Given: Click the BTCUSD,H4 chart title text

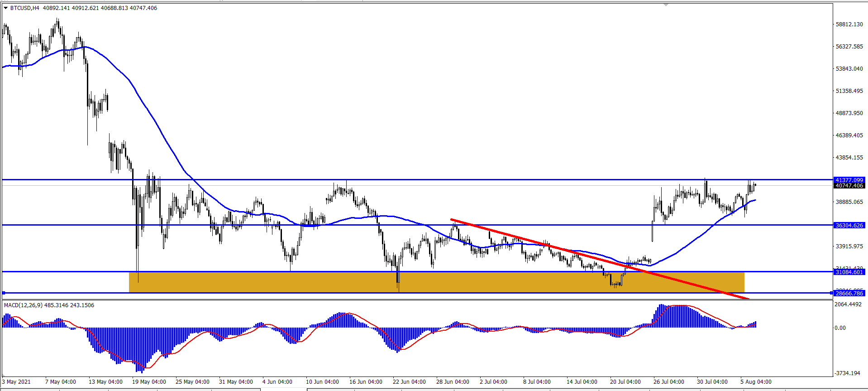Looking at the screenshot, I should coord(25,8).
